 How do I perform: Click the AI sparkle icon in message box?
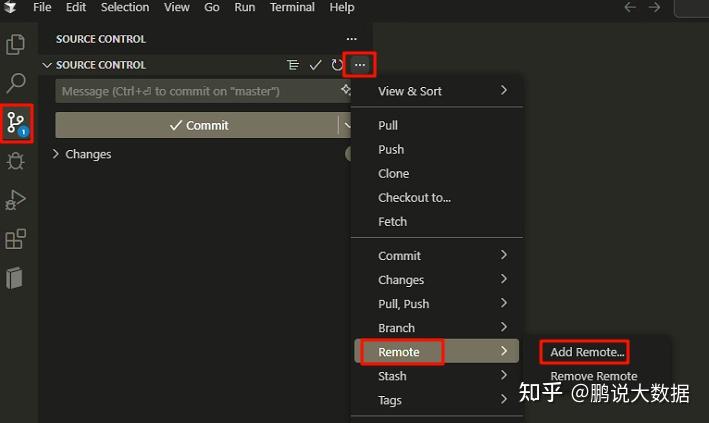(x=346, y=91)
